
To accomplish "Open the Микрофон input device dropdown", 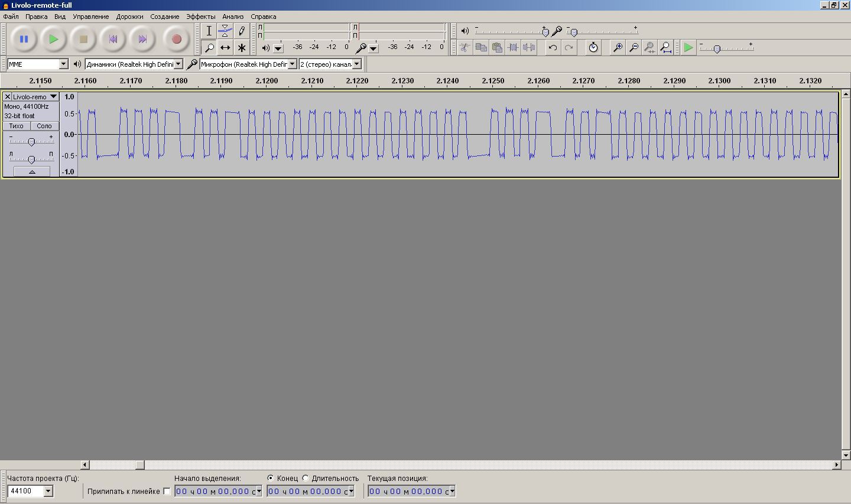I will pyautogui.click(x=292, y=64).
